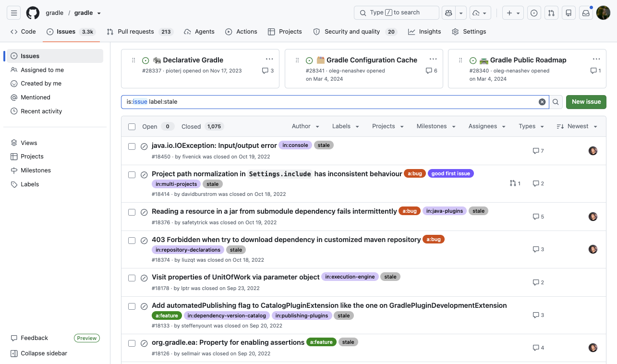Select org.gradle.ea issue checkbox
The image size is (617, 364).
[x=132, y=343]
